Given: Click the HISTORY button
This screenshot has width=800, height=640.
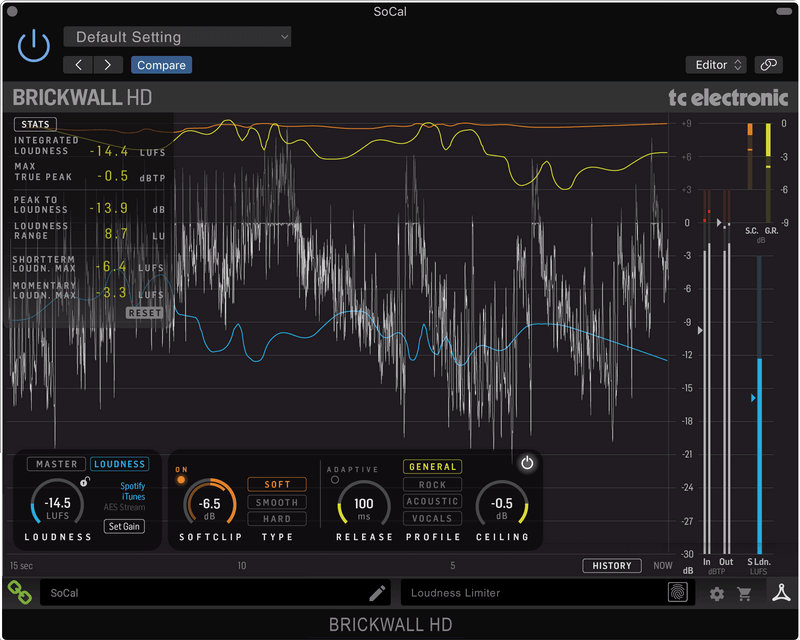Looking at the screenshot, I should click(x=612, y=565).
